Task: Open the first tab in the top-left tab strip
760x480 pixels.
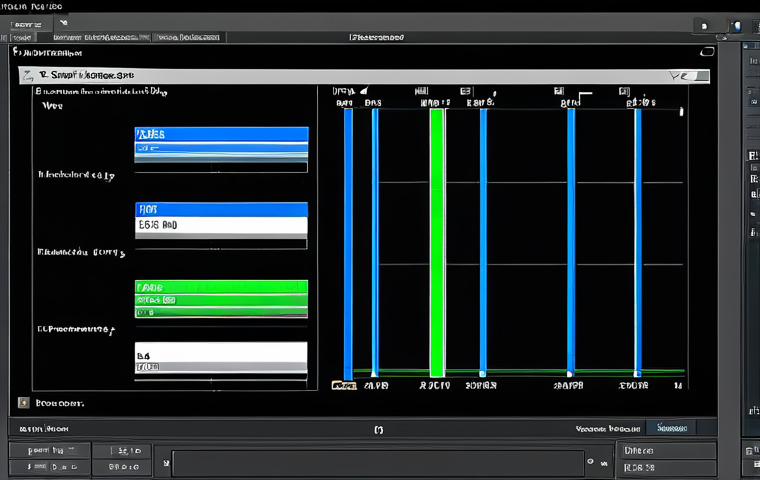Action: 27,24
